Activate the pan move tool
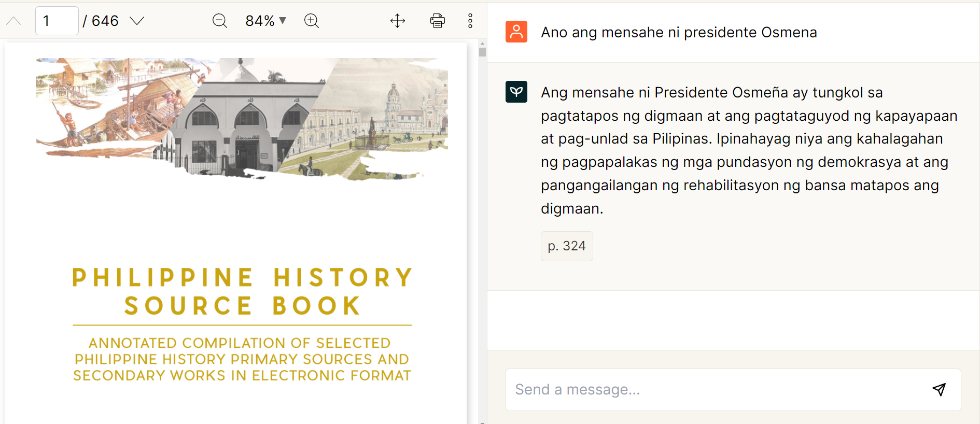This screenshot has width=980, height=424. point(398,21)
